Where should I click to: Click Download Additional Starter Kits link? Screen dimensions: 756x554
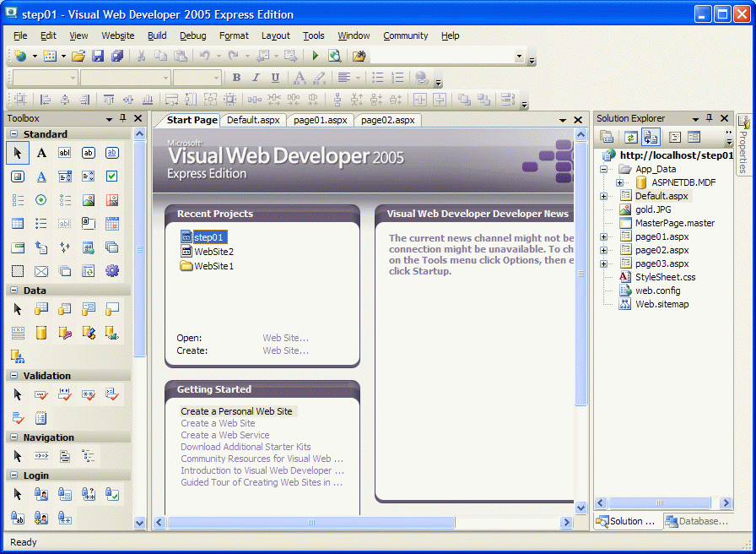tap(246, 447)
